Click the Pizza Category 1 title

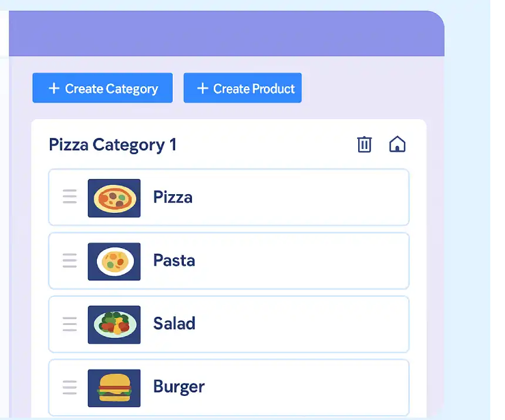click(113, 144)
